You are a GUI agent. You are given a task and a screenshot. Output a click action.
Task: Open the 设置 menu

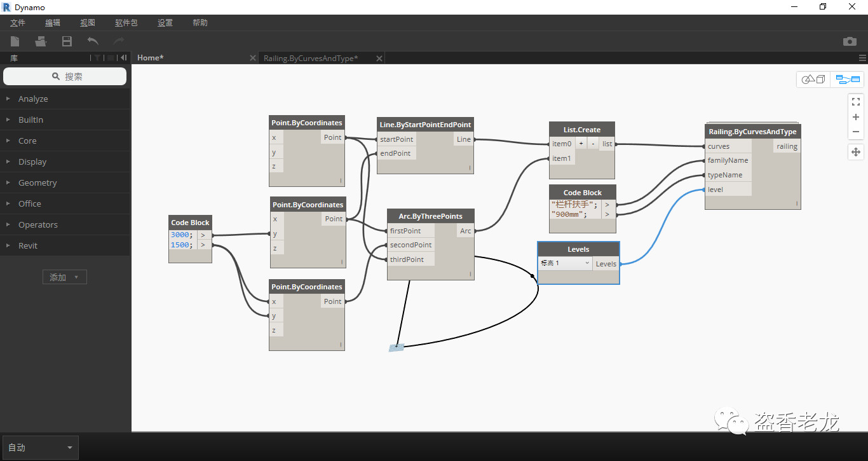coord(165,23)
